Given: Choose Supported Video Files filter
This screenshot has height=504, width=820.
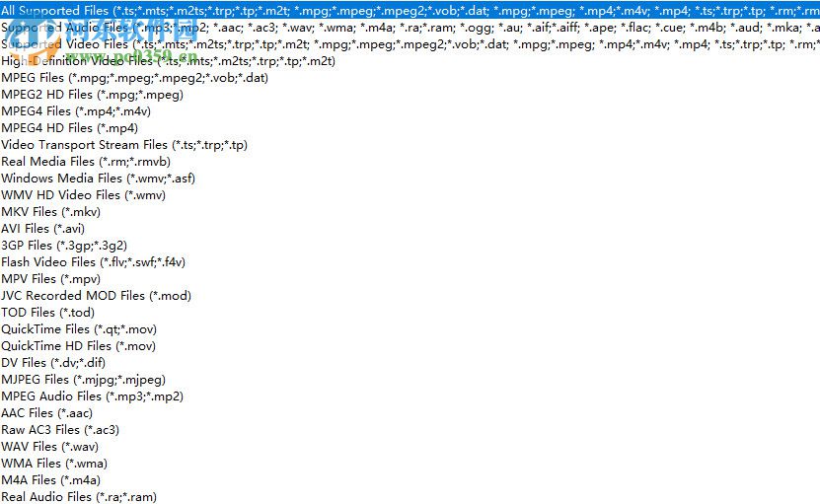Looking at the screenshot, I should point(410,44).
